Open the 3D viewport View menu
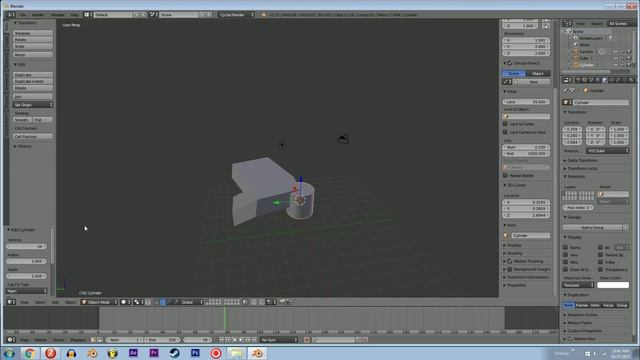The height and width of the screenshot is (360, 640). tap(24, 302)
